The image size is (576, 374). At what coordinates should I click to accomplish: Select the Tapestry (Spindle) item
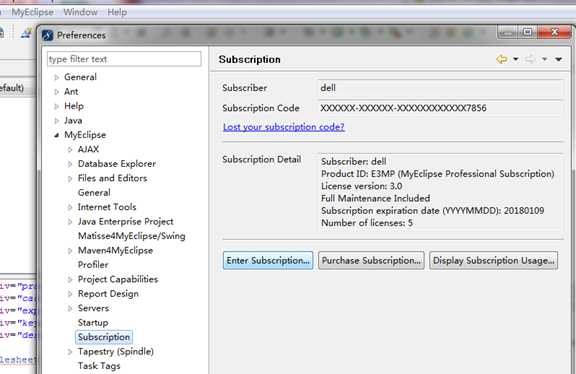116,351
